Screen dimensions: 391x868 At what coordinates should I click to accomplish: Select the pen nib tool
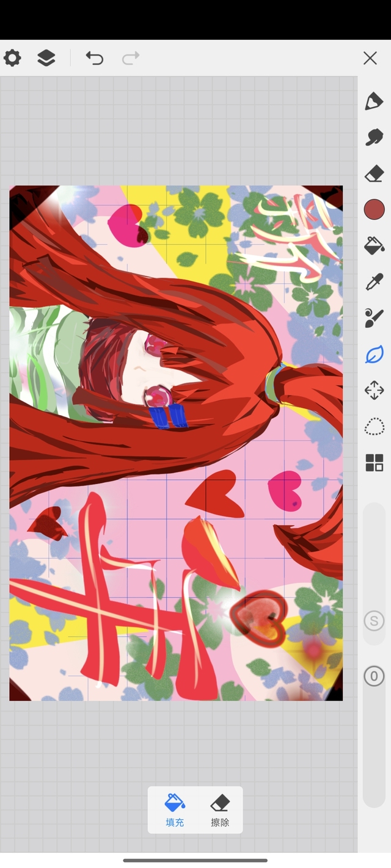(374, 101)
